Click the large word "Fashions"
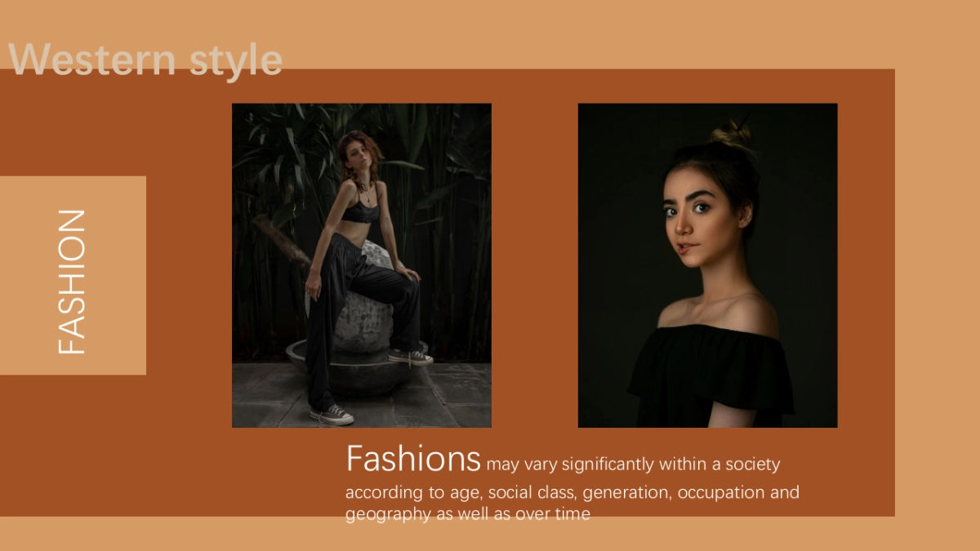This screenshot has width=980, height=551. click(413, 459)
